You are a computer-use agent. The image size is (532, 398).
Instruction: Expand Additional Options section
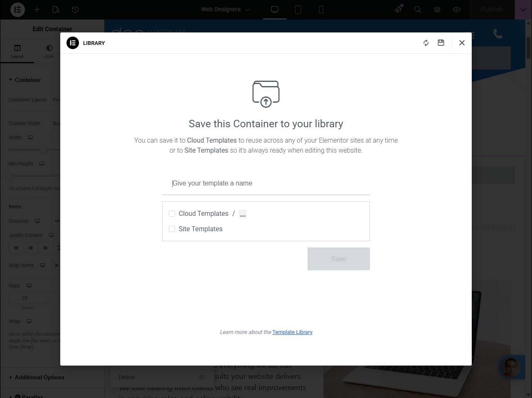click(39, 377)
